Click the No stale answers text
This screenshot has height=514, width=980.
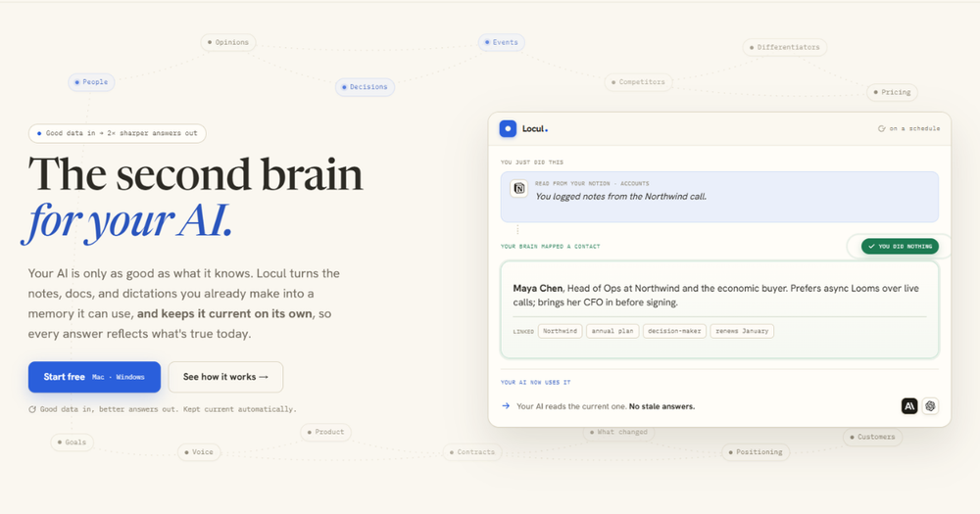point(661,406)
